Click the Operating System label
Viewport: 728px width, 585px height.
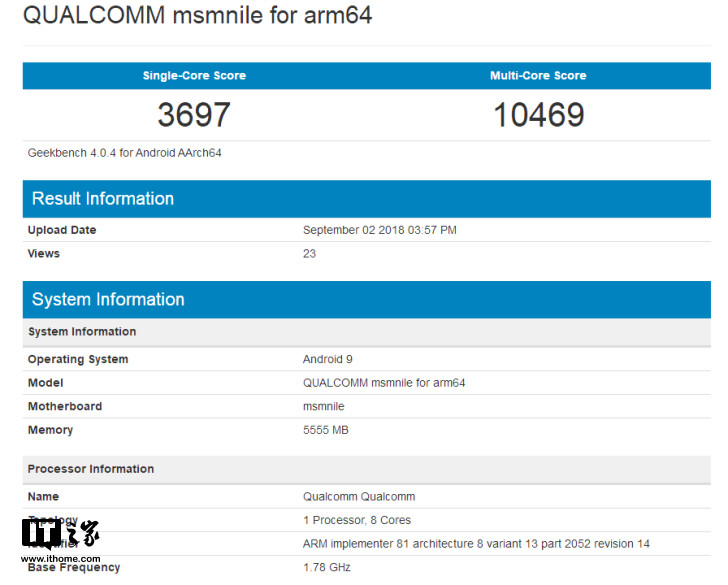[x=78, y=359]
